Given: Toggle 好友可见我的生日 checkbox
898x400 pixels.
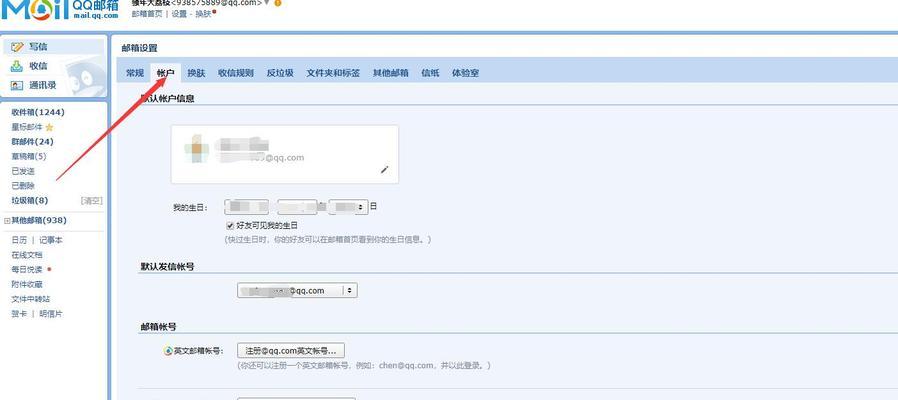Looking at the screenshot, I should tap(230, 226).
